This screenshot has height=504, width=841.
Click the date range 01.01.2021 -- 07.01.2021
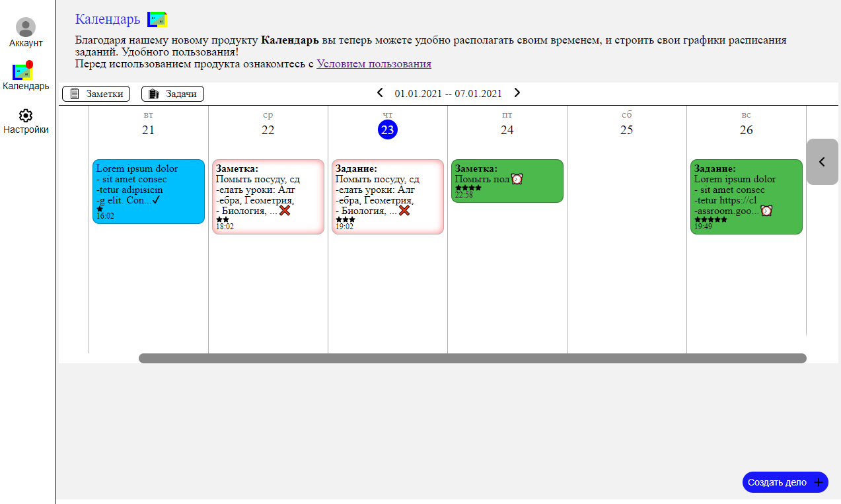pyautogui.click(x=449, y=94)
